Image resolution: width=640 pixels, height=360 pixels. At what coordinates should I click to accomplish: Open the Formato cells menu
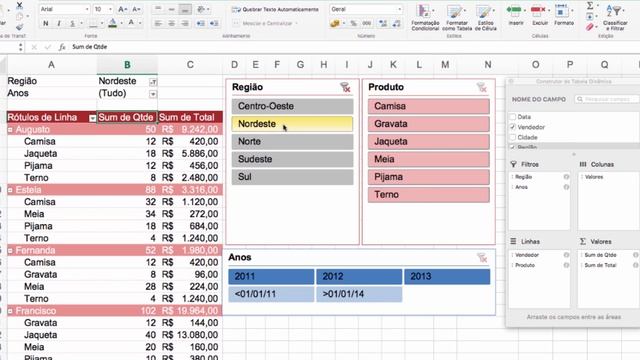[564, 15]
